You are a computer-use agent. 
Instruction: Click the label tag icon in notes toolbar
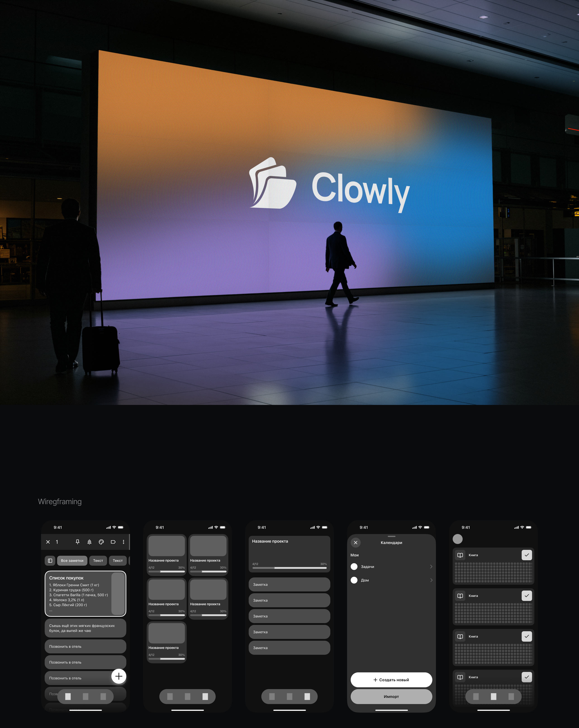tap(113, 542)
